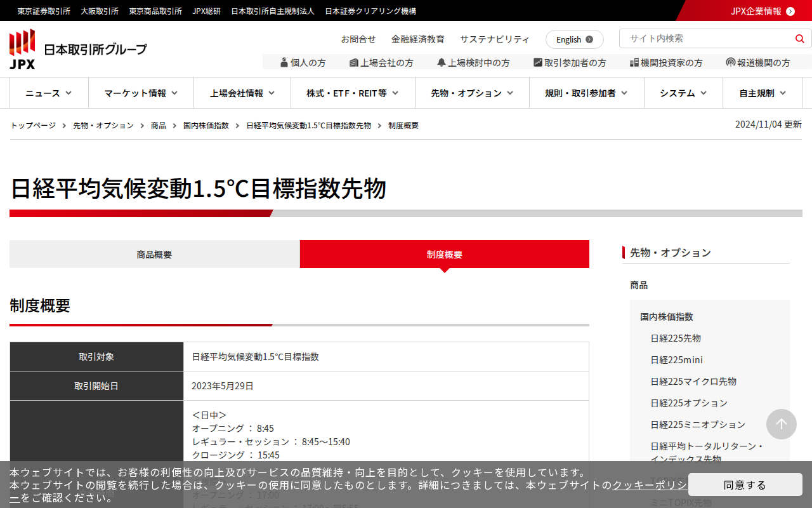The height and width of the screenshot is (508, 812).
Task: Click the 制度概要 section heading
Action: click(40, 305)
